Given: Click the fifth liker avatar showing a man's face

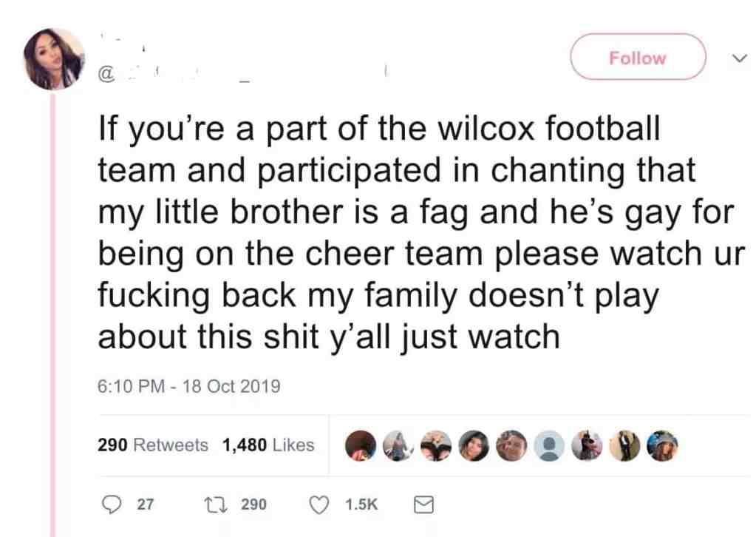Looking at the screenshot, I should (511, 445).
